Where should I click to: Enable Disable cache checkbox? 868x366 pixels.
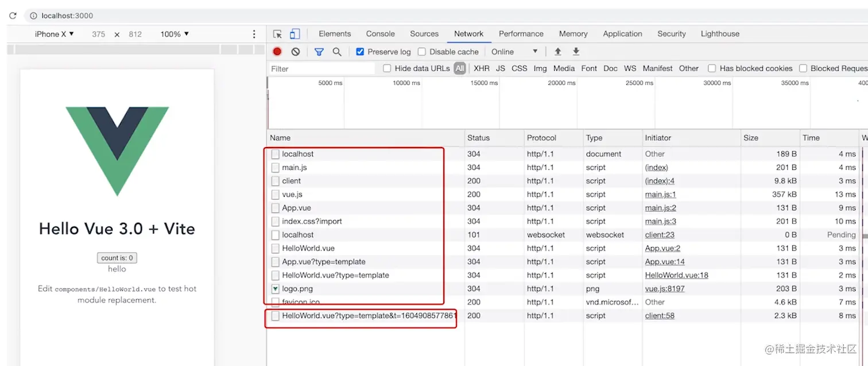(x=422, y=52)
